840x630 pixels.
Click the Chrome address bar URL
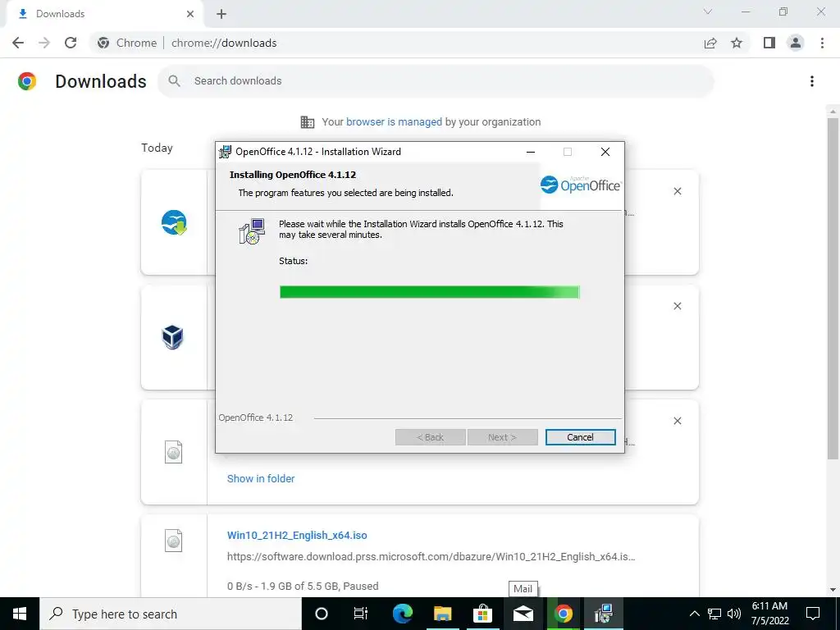click(x=223, y=43)
